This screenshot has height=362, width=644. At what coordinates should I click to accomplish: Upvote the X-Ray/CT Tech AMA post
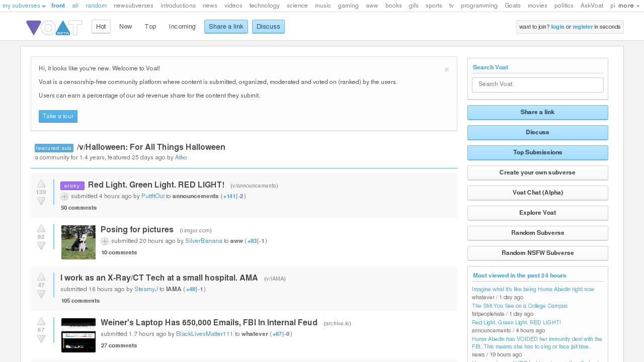[41, 277]
